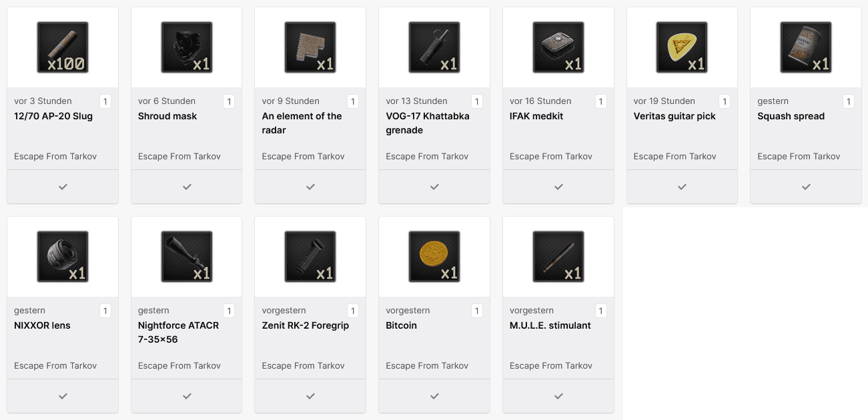Click quantity badge on NIXXOR lens card
The image size is (868, 420).
[105, 311]
